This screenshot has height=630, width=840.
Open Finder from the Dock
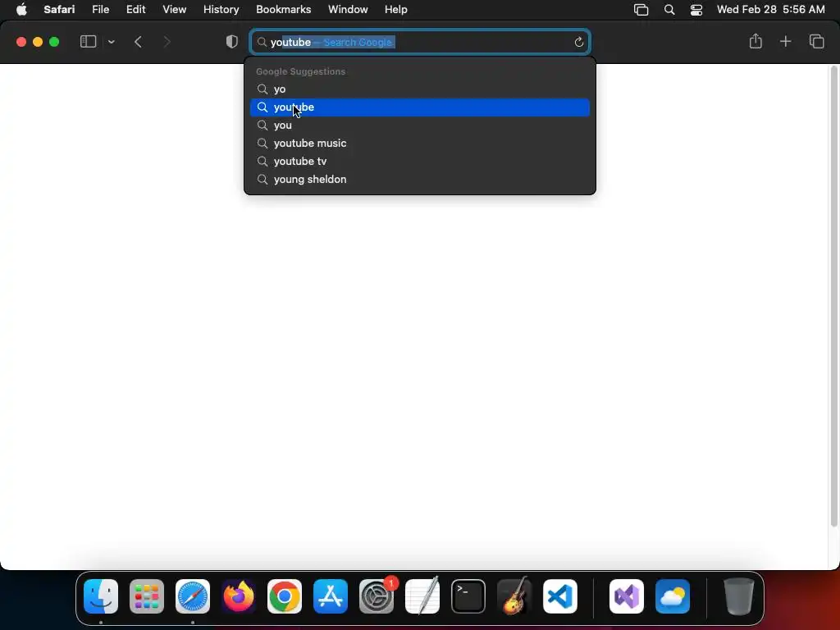coord(101,596)
